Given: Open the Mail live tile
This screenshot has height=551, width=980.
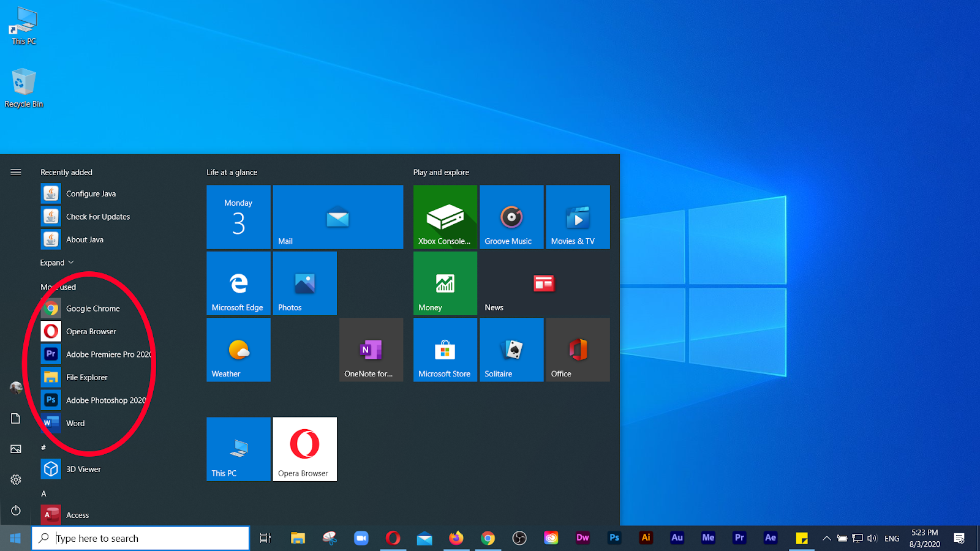Looking at the screenshot, I should 338,217.
